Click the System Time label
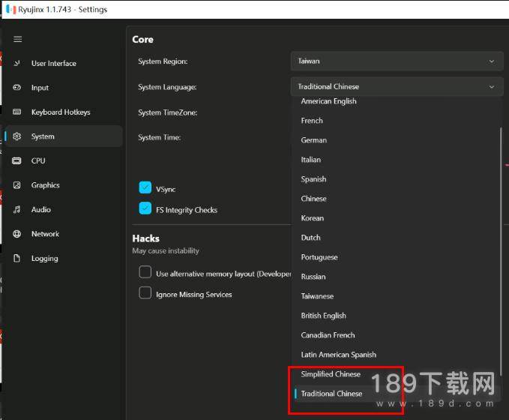509x420 pixels. click(x=159, y=138)
